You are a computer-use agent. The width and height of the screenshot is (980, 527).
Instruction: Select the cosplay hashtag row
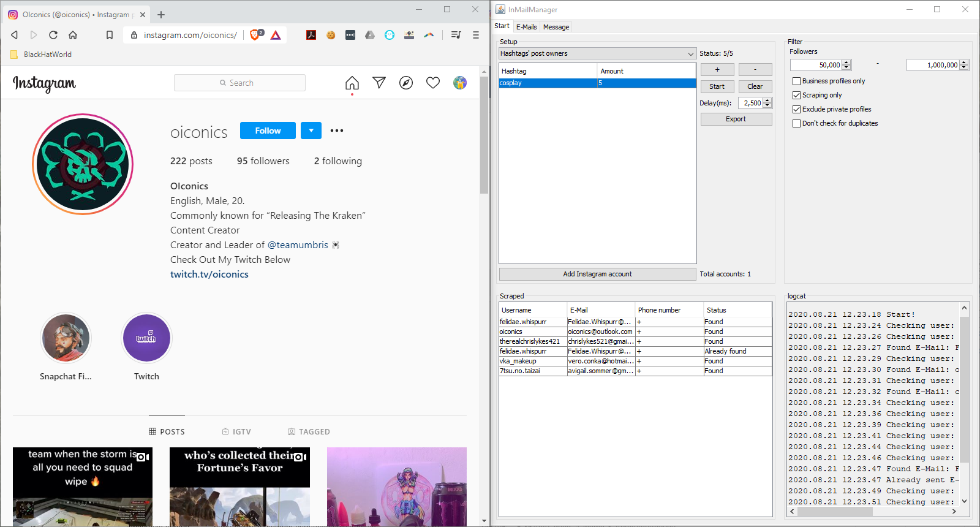597,83
